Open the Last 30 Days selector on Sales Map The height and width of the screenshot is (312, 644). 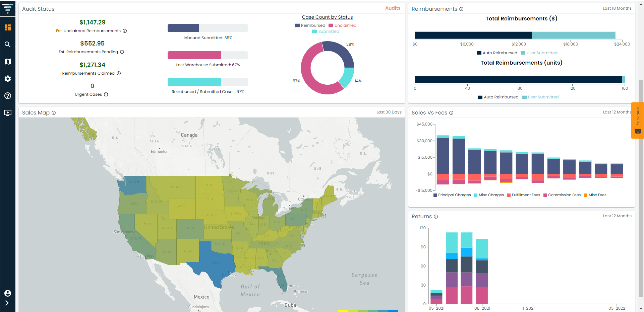[x=389, y=112]
